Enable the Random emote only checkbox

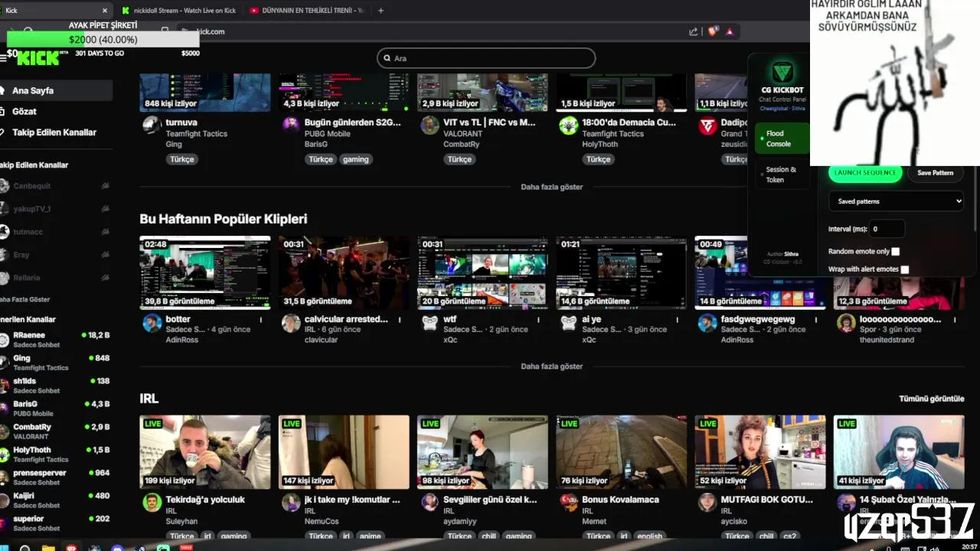coord(895,251)
